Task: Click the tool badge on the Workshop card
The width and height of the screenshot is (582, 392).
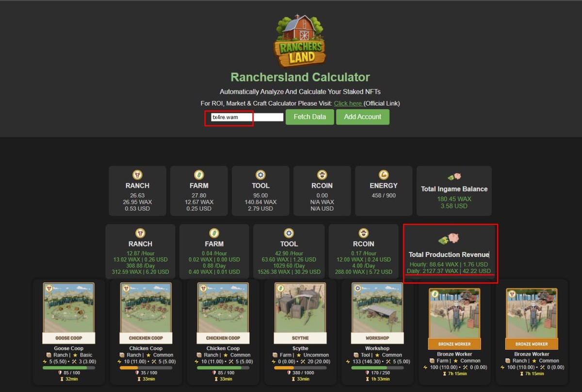Action: click(357, 288)
